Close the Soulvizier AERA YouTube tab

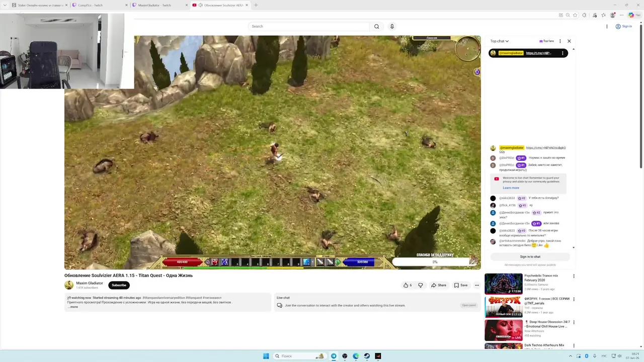point(247,5)
